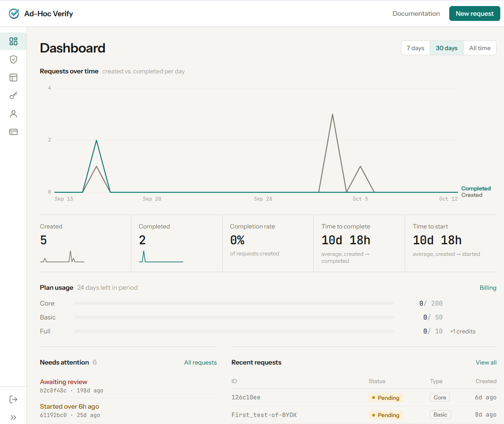504x424 pixels.
Task: Open the Dashboard grid icon in sidebar
Action: 13,41
